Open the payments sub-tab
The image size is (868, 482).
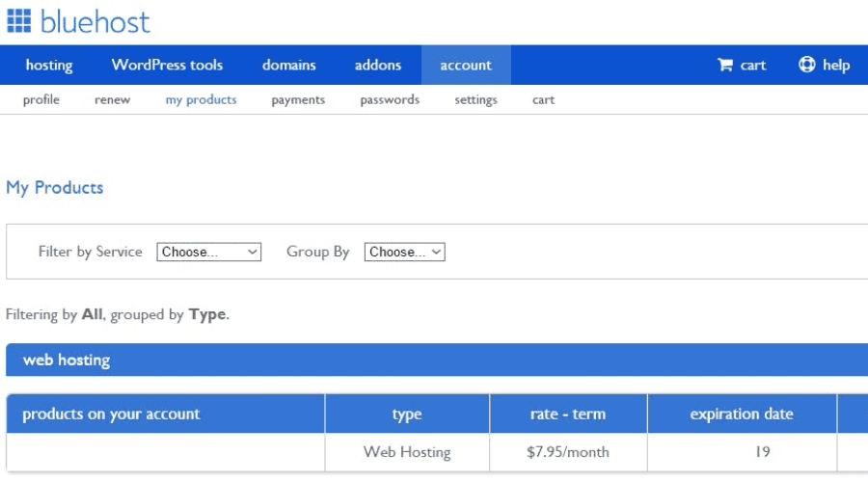tap(298, 99)
